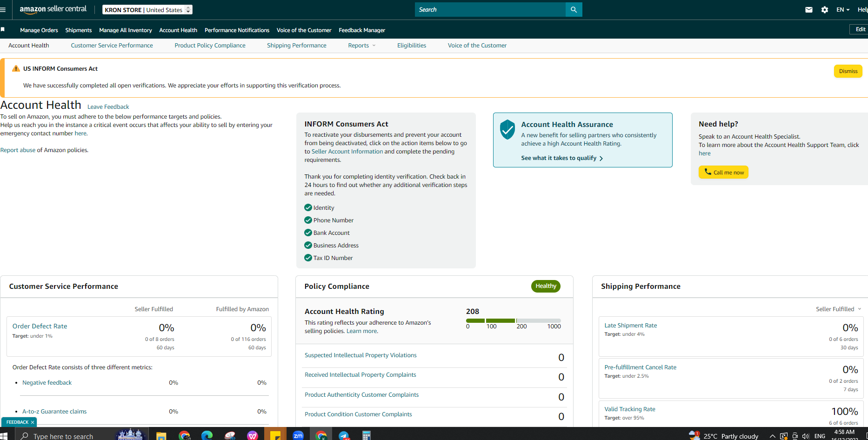Click the Identity green checkmark icon

308,207
